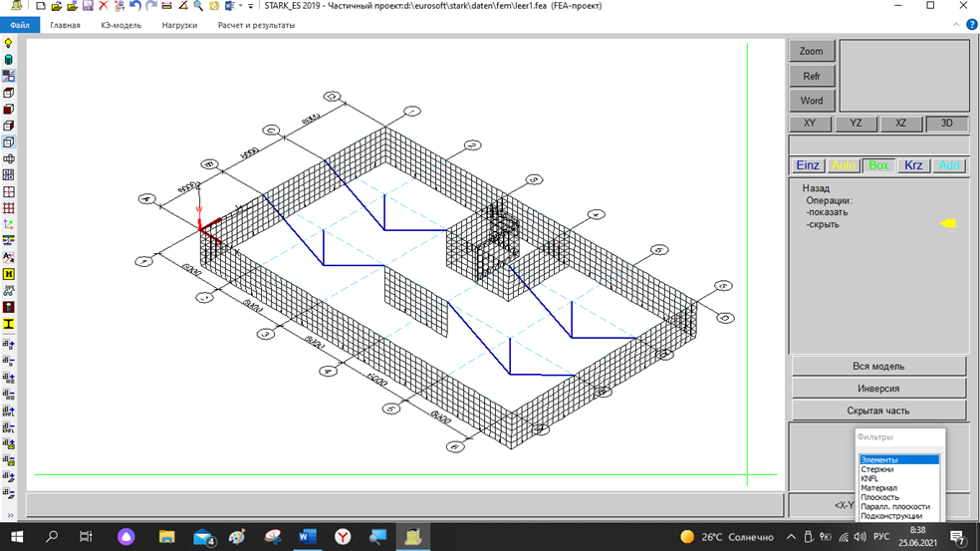Click the light bulb icon in left toolbar
Screen dimensions: 980x551
9,43
